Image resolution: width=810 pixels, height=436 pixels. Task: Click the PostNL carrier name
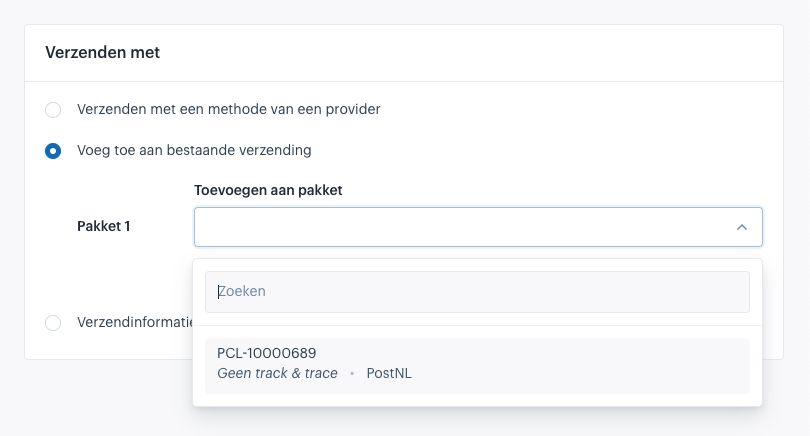point(389,374)
